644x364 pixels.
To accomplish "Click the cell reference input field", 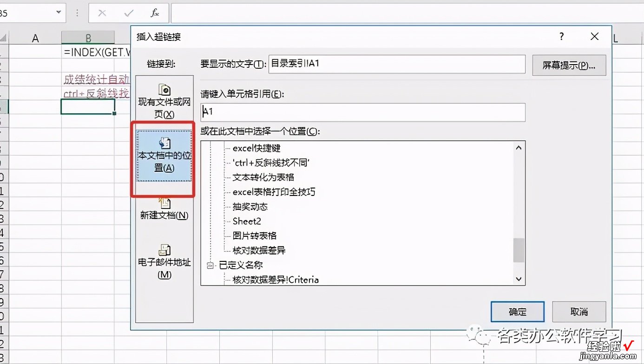I will tap(363, 112).
